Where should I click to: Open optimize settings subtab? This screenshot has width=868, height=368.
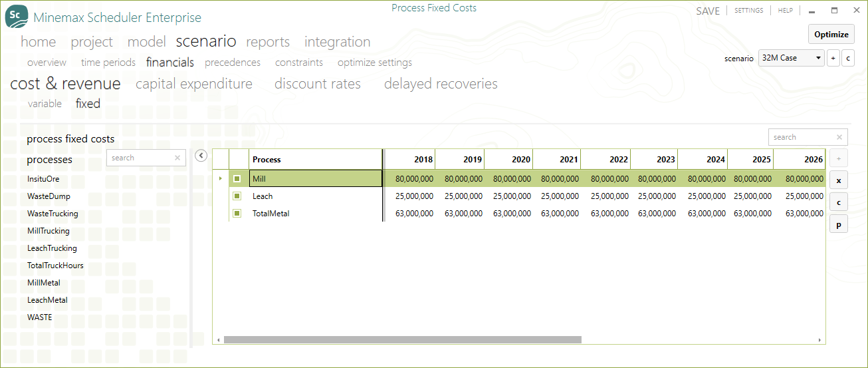(375, 63)
